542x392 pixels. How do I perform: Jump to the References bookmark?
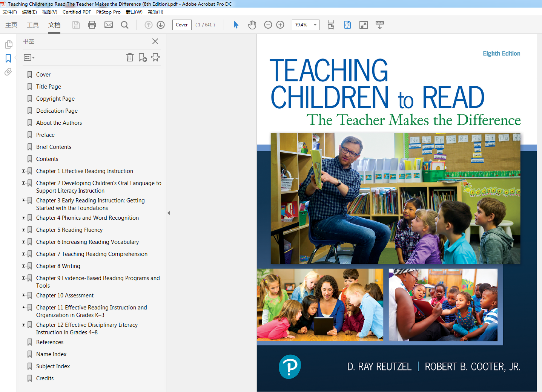coord(50,342)
